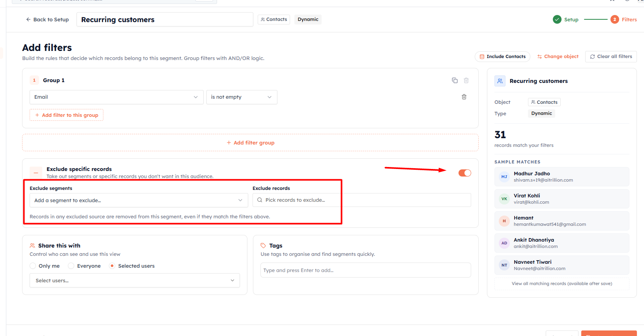
Task: Click the VK avatar for Virat Kohli
Action: click(x=504, y=199)
